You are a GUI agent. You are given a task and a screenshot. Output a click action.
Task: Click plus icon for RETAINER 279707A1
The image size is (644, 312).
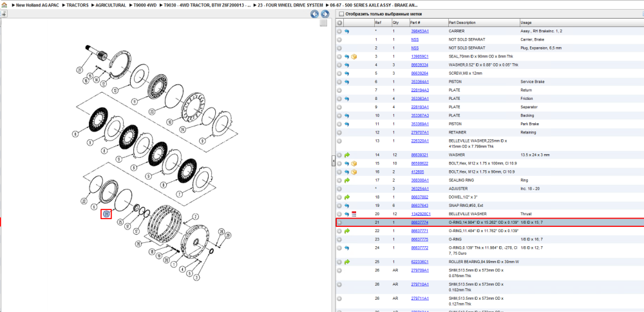339,132
